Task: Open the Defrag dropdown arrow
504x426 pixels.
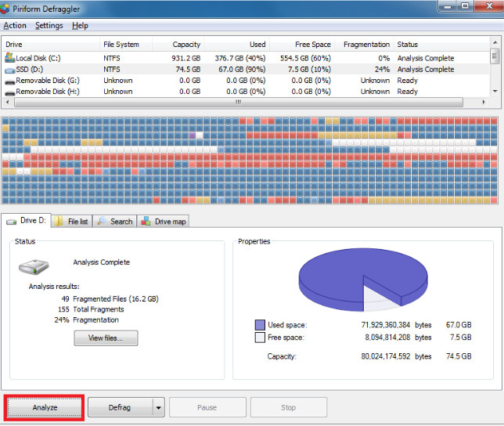Action: pos(158,407)
